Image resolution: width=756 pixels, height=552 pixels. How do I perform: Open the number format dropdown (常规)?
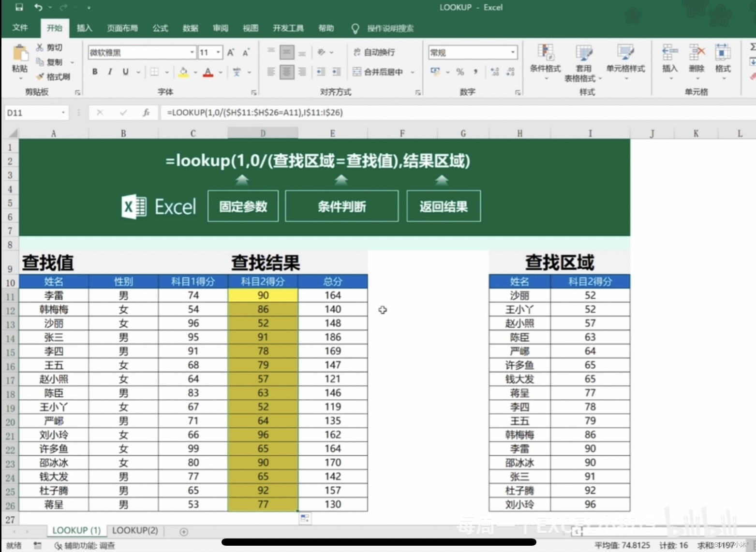[513, 52]
